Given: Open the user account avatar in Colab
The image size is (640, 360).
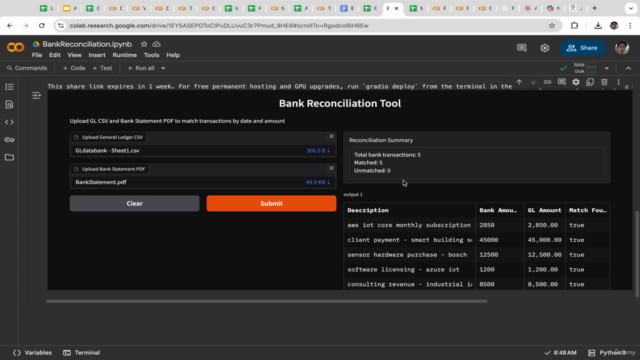Looking at the screenshot, I should [x=622, y=48].
